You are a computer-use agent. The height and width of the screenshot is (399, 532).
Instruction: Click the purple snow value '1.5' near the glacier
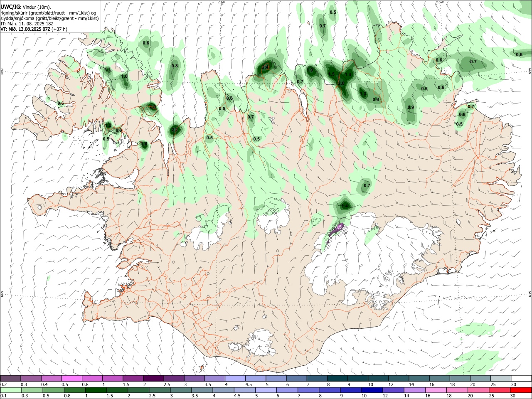click(x=338, y=227)
